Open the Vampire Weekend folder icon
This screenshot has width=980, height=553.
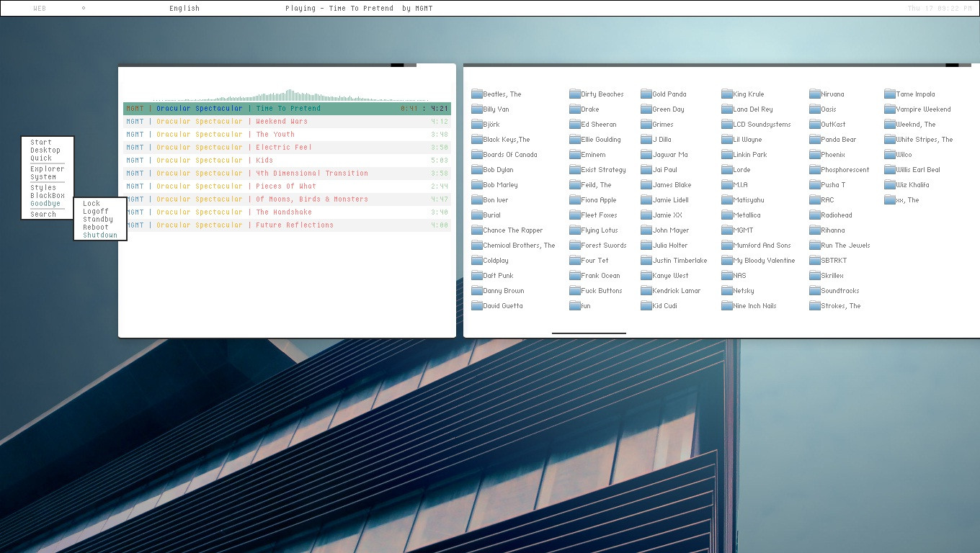[890, 109]
